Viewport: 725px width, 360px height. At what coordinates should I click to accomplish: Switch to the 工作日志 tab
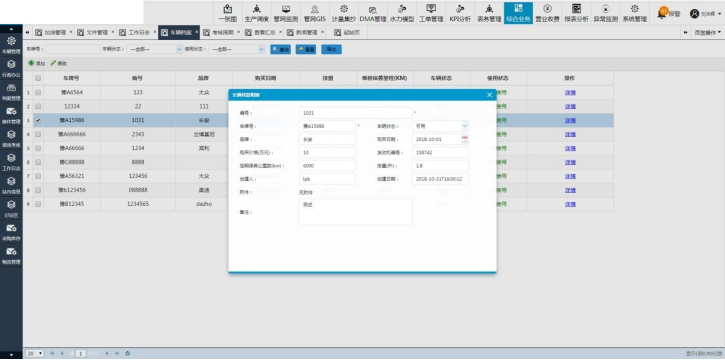point(138,32)
